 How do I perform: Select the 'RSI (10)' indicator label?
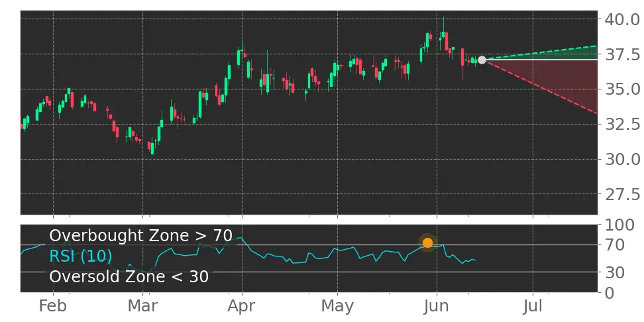tap(81, 256)
